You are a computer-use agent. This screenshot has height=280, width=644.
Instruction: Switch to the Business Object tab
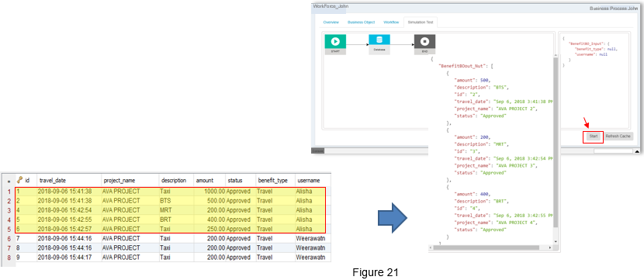361,22
